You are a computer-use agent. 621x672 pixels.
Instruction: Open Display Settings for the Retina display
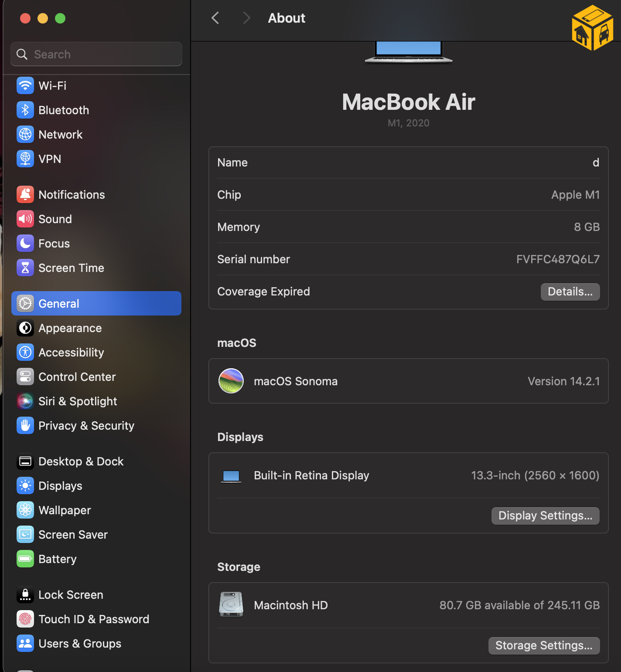click(x=545, y=516)
